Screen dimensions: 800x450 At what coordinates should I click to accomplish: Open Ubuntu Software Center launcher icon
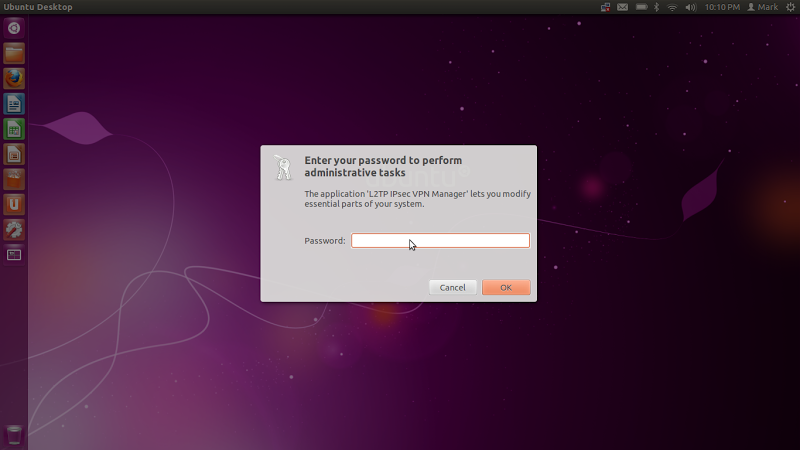coord(14,179)
